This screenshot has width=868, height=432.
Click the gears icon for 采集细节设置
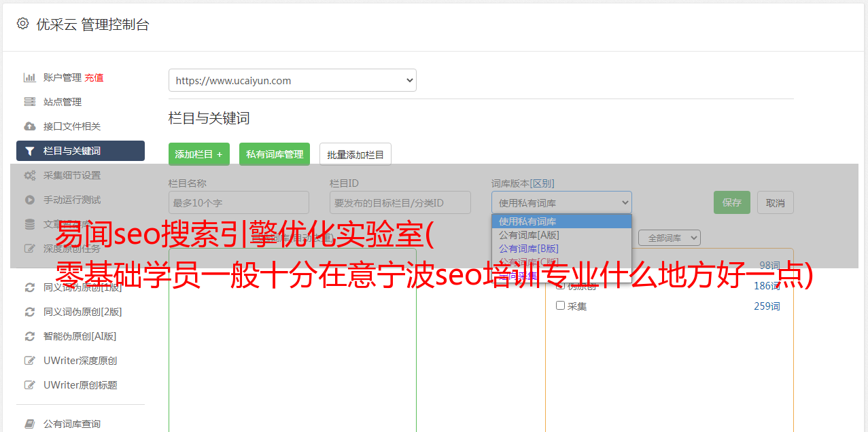29,175
